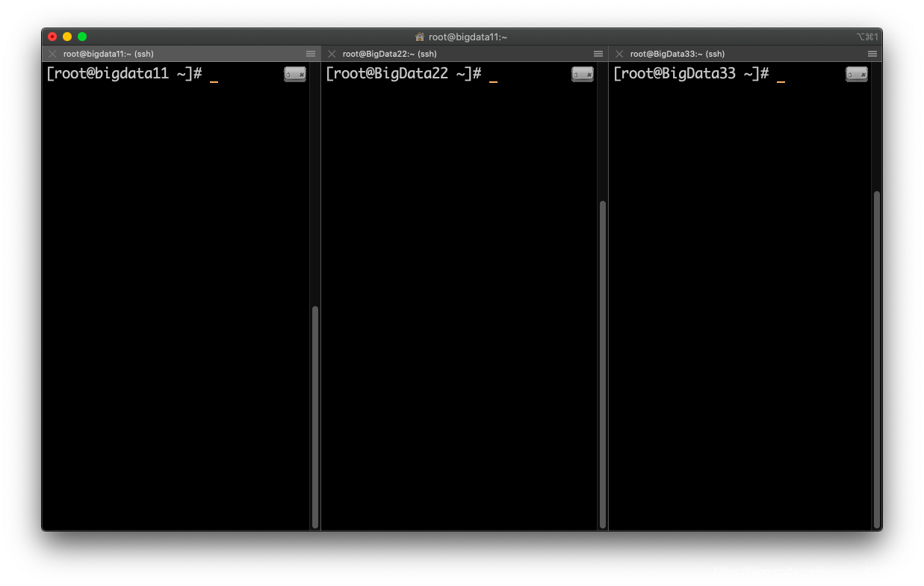Close the root@BigData22 ssh pane
This screenshot has height=586, width=924.
[332, 54]
